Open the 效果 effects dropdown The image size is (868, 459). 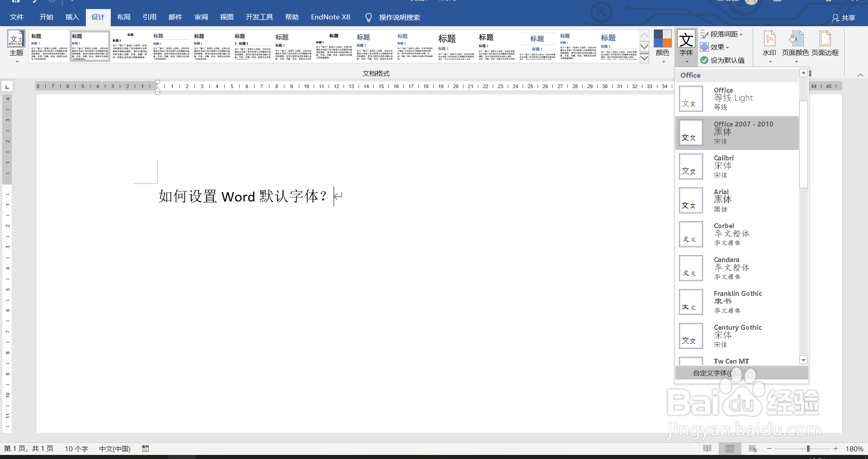(715, 47)
